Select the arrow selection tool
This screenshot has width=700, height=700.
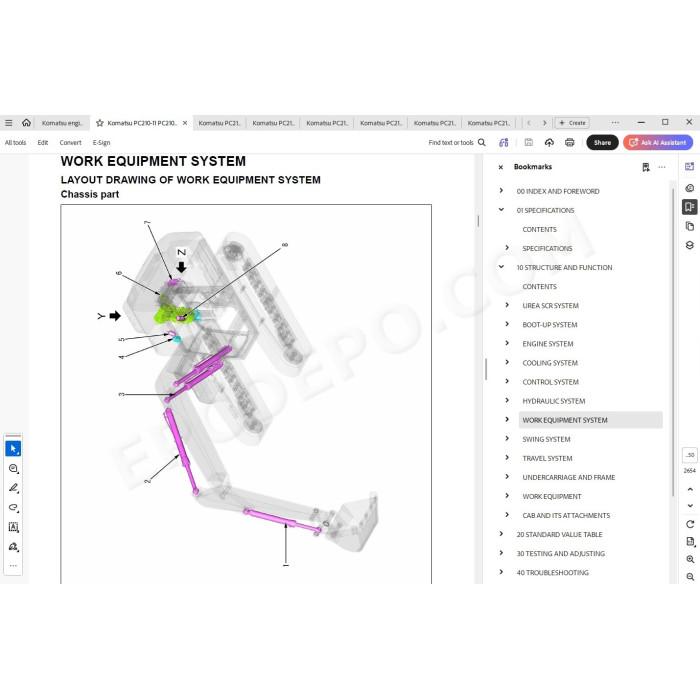coord(13,449)
